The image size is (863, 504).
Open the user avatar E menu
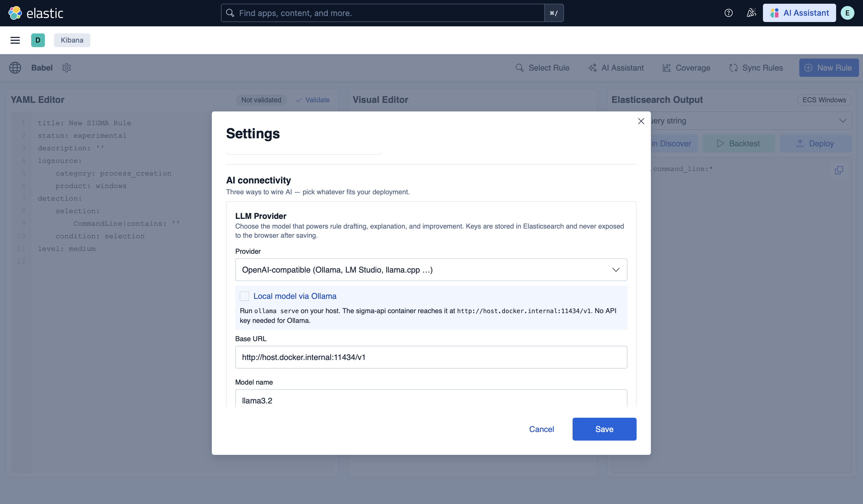[x=847, y=13]
